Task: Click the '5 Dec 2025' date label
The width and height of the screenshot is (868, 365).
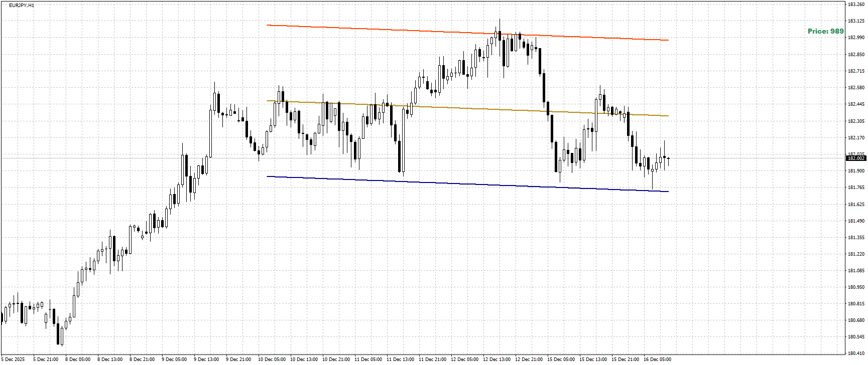Action: [13, 359]
